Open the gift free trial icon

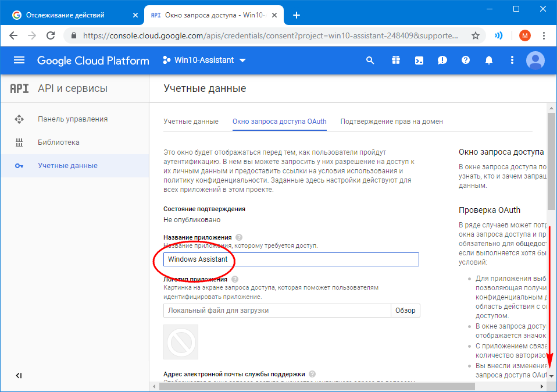click(x=396, y=60)
